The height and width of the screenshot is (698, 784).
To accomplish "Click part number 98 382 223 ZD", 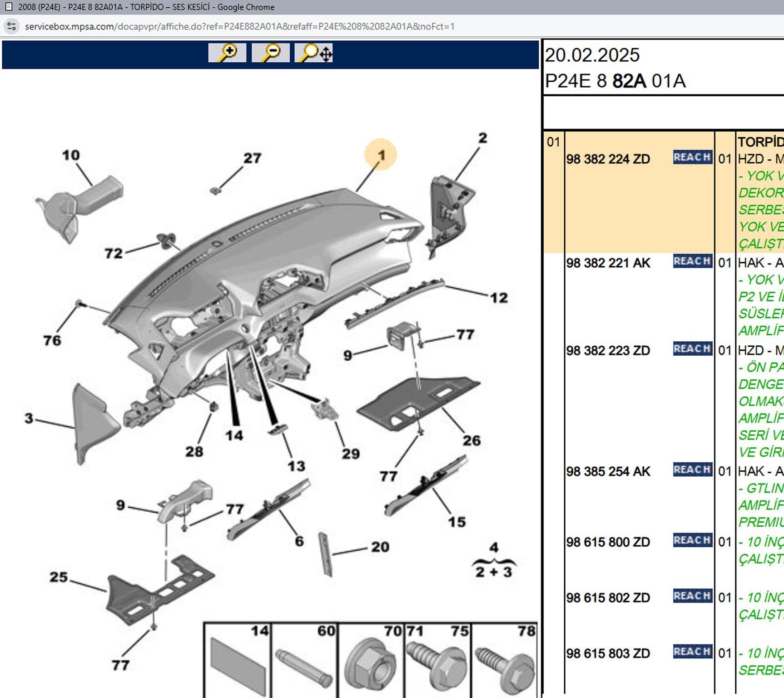I will (608, 351).
